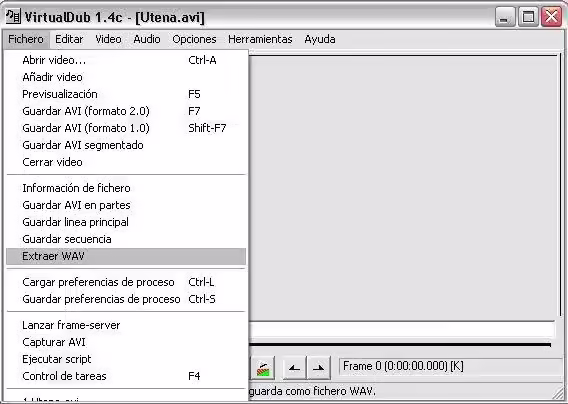Select the highlighted Extraer WAV entry
Screen dimensions: 568x404
point(126,256)
